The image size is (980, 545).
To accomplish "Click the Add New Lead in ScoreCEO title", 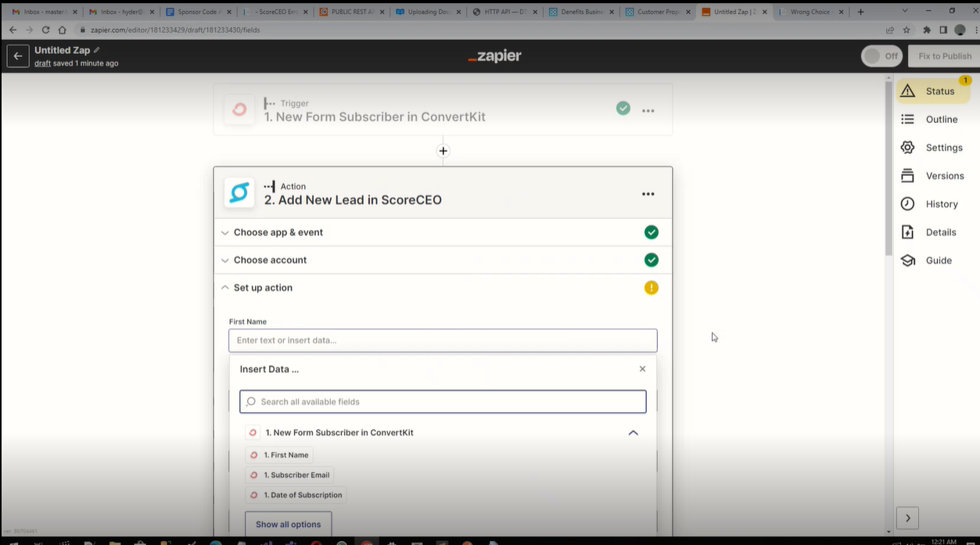I will [353, 200].
